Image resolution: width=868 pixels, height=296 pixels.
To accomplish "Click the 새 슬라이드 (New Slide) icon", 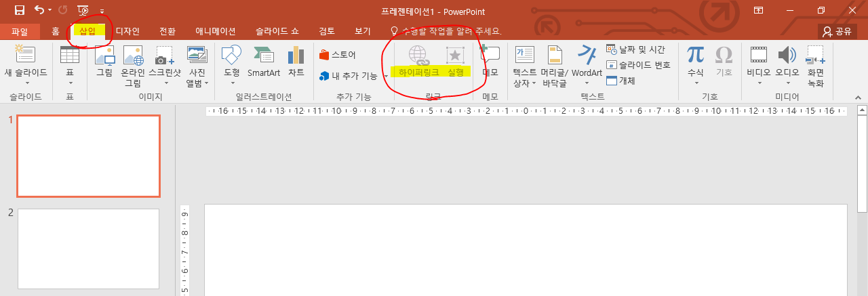I will pyautogui.click(x=26, y=54).
